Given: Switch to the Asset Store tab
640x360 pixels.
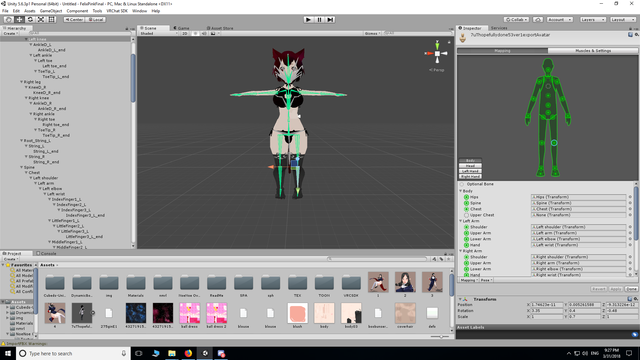Looking at the screenshot, I should tap(220, 28).
